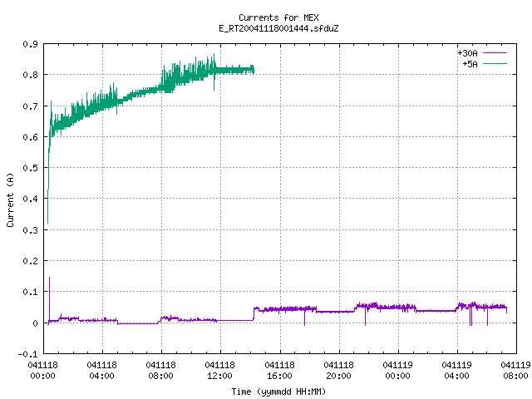Click the '041118 04:00' x-axis tick label
532x399 pixels.
point(101,371)
